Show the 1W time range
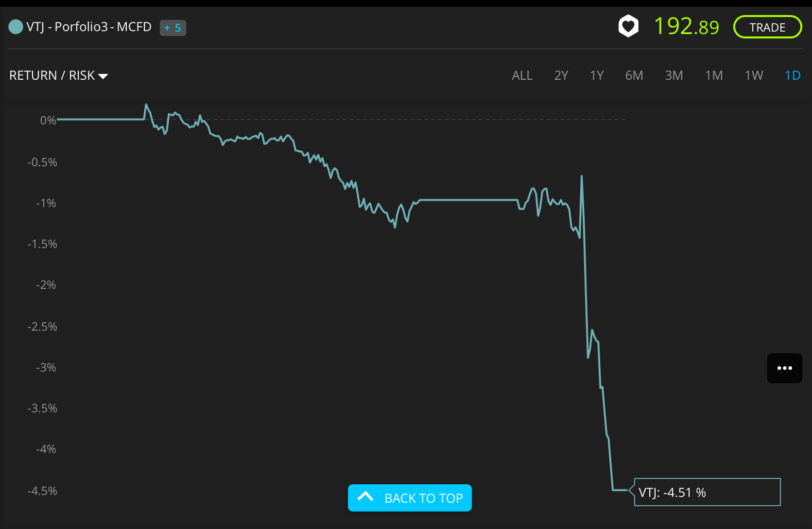 [x=754, y=75]
